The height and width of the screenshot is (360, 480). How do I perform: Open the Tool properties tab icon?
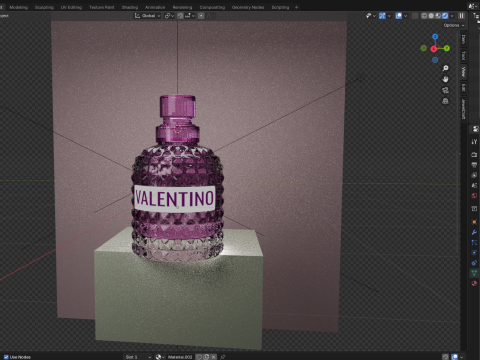474,142
